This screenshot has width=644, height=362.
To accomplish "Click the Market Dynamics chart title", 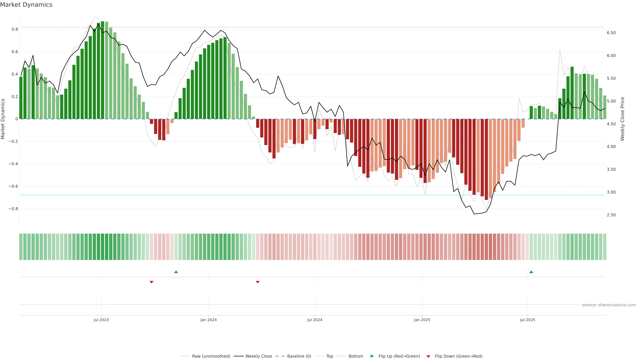I will click(26, 5).
